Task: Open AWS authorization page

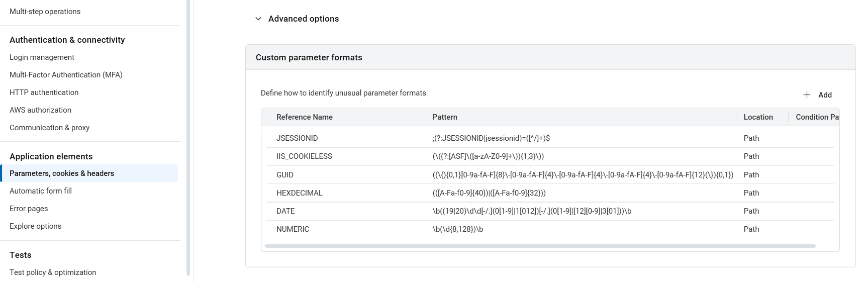Action: 40,110
